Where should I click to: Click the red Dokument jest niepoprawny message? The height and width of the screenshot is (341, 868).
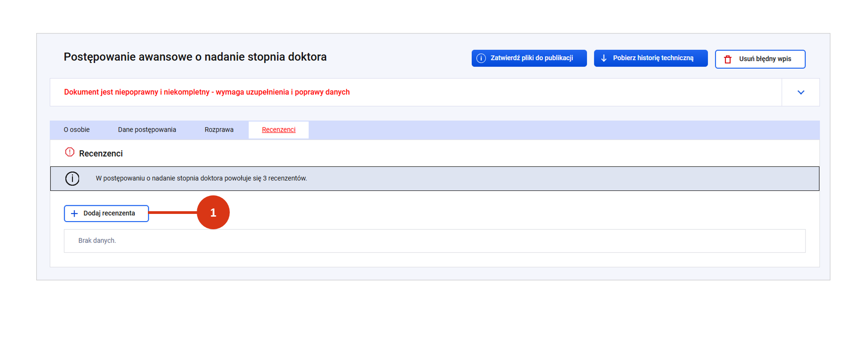click(x=207, y=92)
